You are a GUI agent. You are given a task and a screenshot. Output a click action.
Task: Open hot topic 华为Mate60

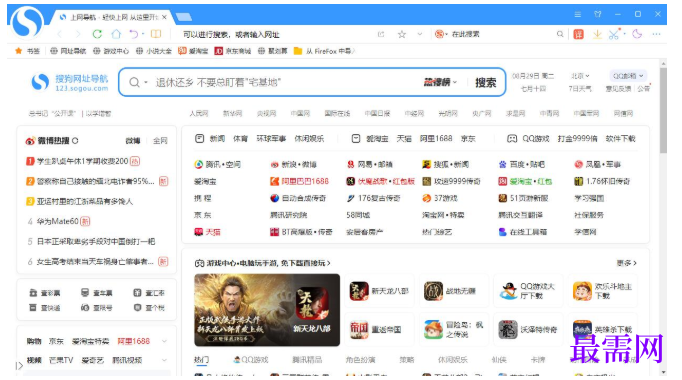click(57, 221)
